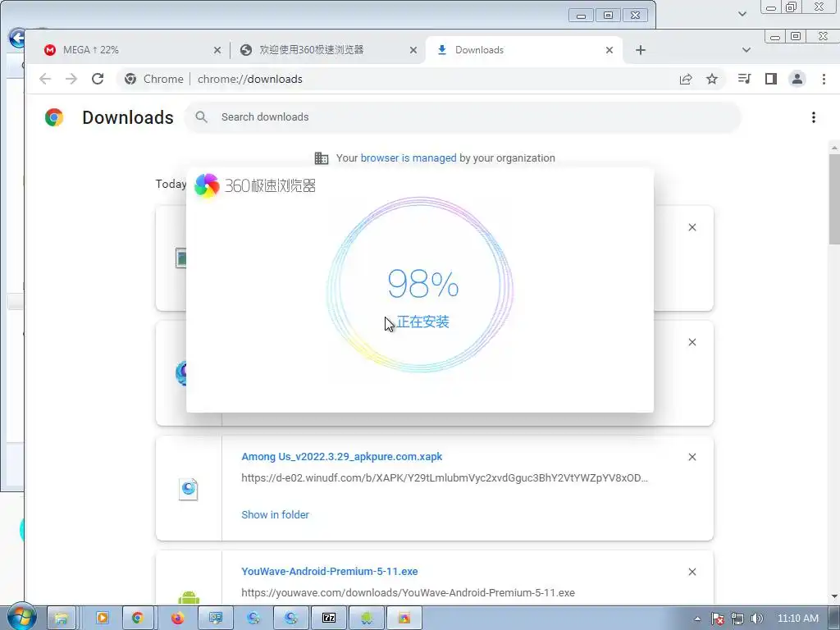Open the colorful installer taskbar icon
This screenshot has width=840, height=630.
404,619
